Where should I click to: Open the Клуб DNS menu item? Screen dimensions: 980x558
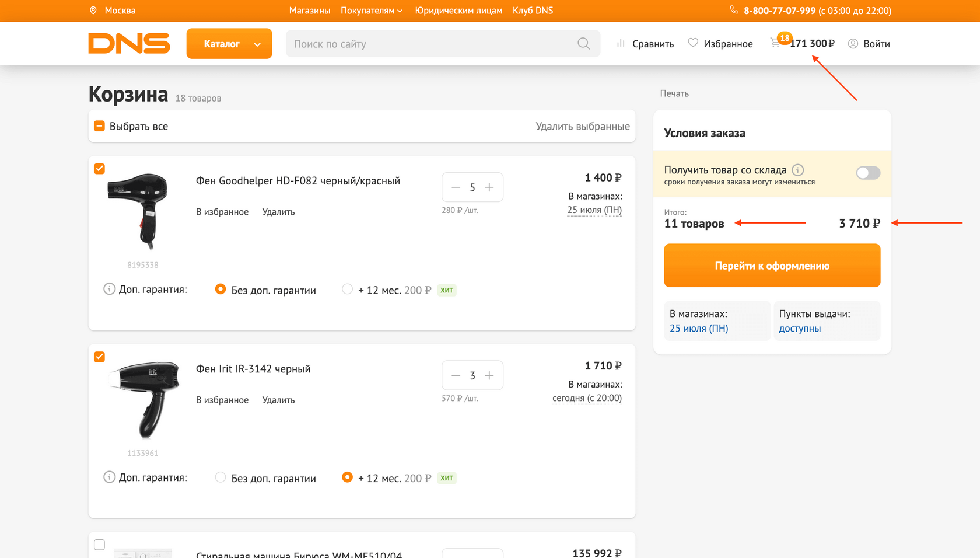[x=533, y=11]
